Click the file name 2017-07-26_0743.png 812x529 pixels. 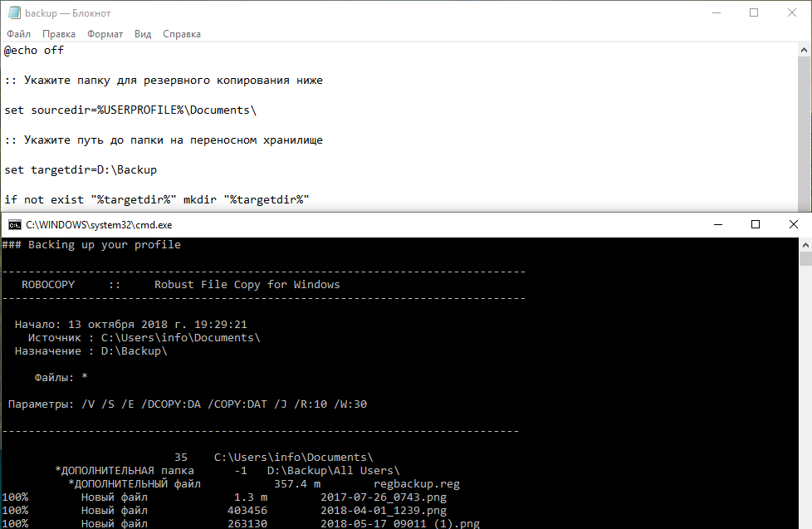coord(384,497)
